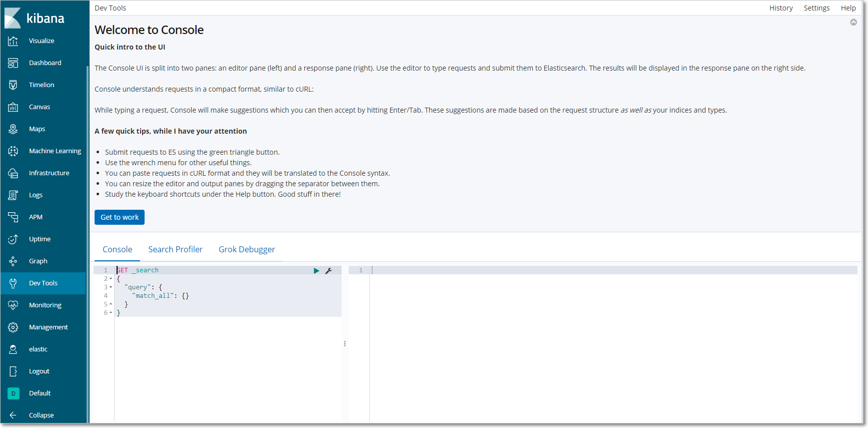Open the Canvas sidebar icon

[13, 107]
